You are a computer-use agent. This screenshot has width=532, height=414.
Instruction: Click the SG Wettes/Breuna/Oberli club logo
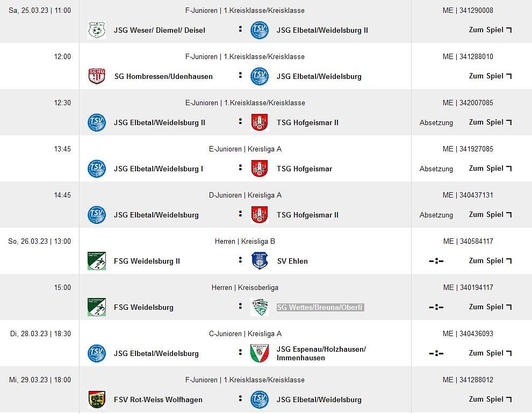pyautogui.click(x=260, y=307)
